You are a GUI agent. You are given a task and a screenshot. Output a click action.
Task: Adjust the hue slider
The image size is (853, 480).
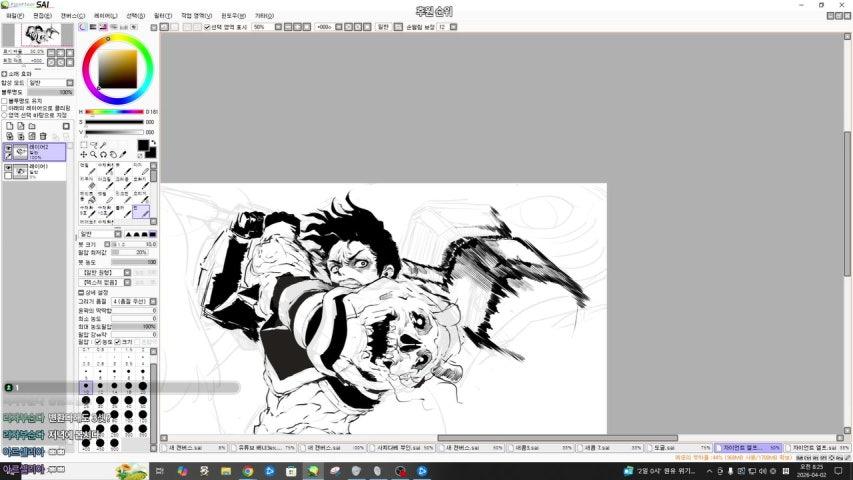114,112
